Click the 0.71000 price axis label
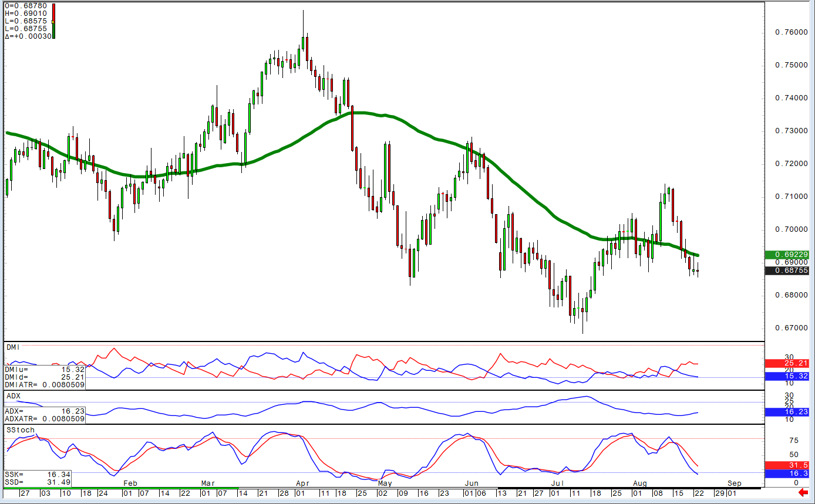 tap(793, 196)
